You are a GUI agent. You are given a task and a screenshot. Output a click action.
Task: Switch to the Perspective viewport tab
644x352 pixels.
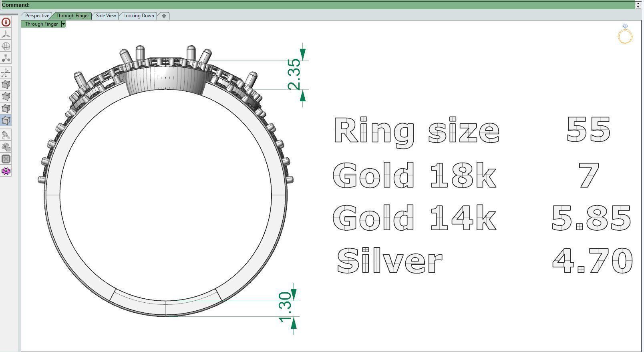(37, 16)
